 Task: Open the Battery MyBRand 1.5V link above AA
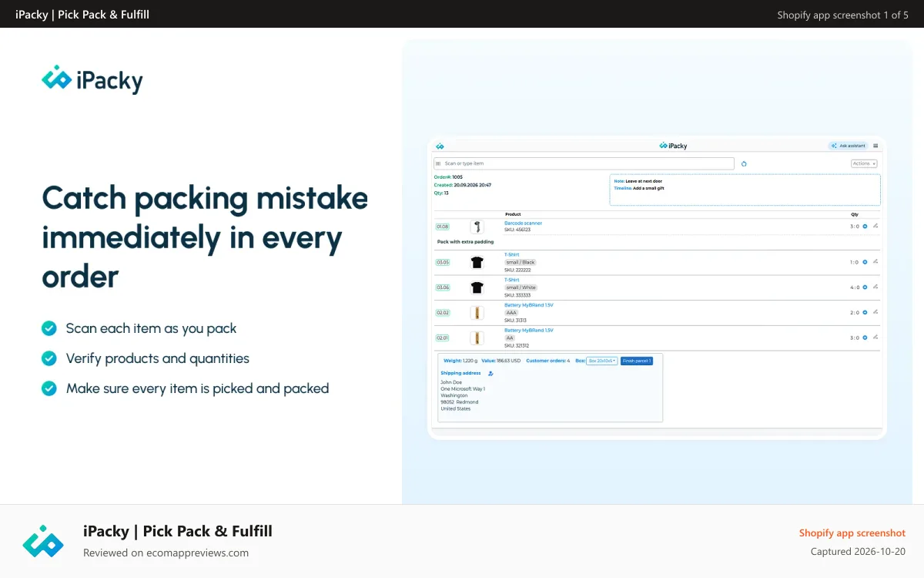tap(529, 330)
